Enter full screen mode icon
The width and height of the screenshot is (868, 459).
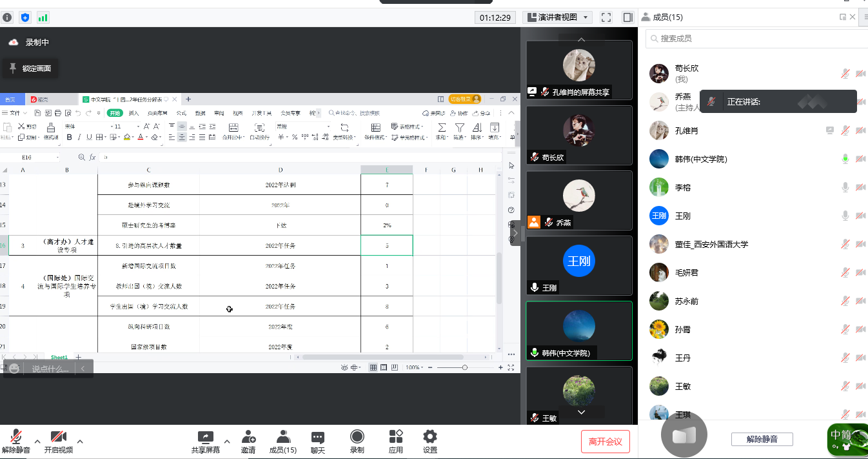click(x=606, y=17)
